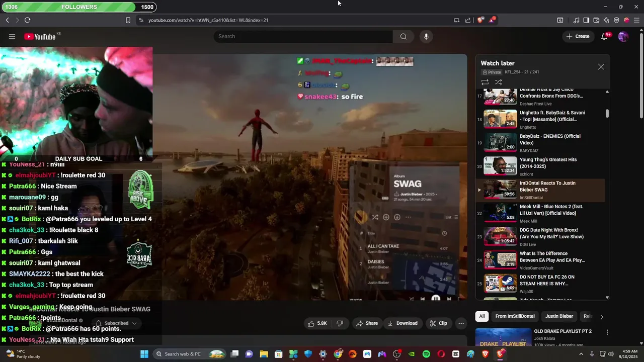Open Brave Leo AI sparkle icon
The height and width of the screenshot is (362, 644).
click(x=606, y=20)
